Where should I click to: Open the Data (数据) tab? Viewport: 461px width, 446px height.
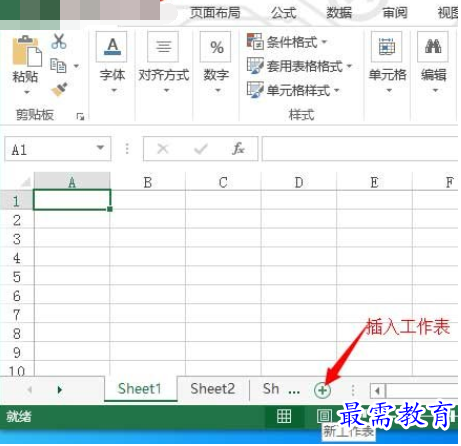340,13
